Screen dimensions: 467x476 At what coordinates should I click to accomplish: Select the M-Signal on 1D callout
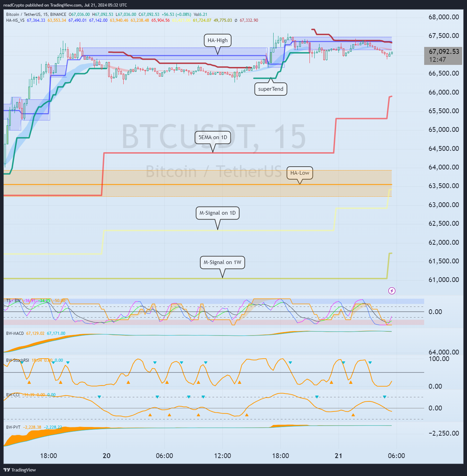click(218, 213)
